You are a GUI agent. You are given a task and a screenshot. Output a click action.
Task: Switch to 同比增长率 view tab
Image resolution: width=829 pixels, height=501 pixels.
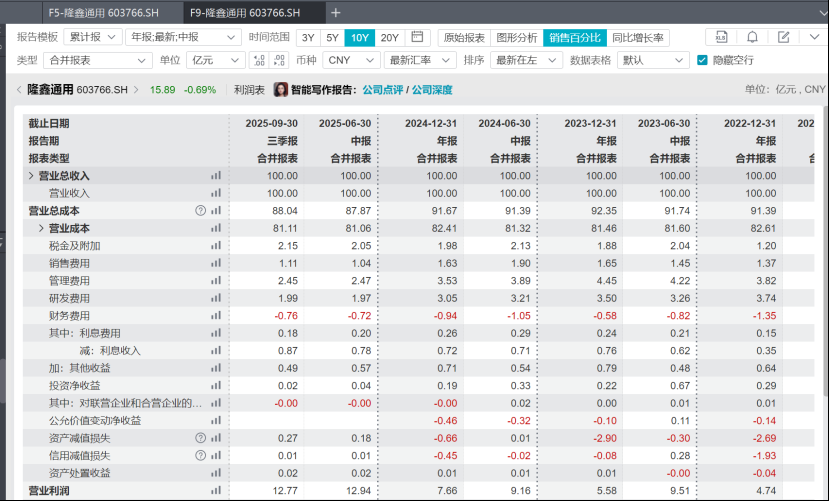point(638,38)
